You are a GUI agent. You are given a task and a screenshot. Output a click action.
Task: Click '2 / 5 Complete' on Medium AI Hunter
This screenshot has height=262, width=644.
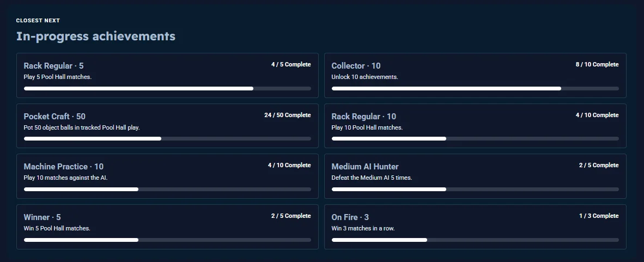(x=599, y=165)
